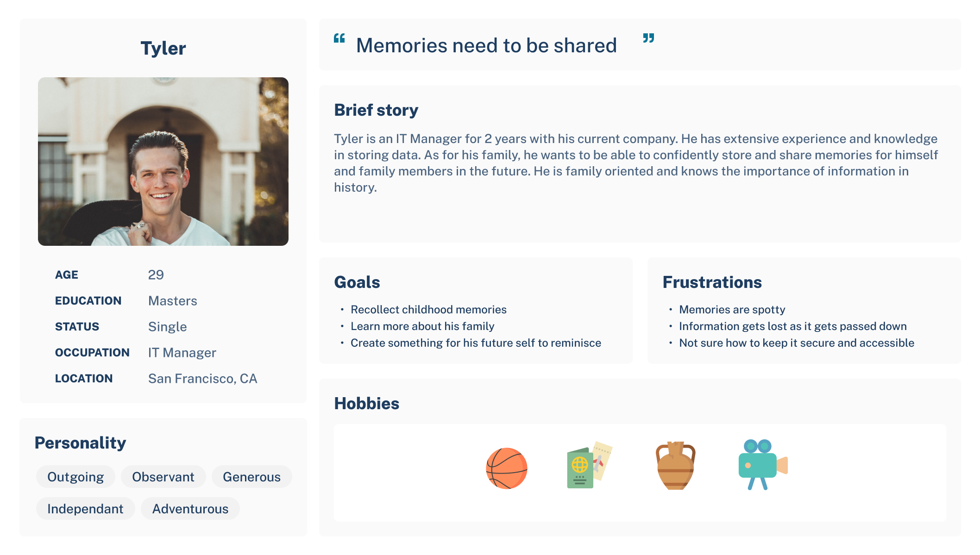Screen dimensions: 980x555
Task: Click the Independant personality tag
Action: 85,509
